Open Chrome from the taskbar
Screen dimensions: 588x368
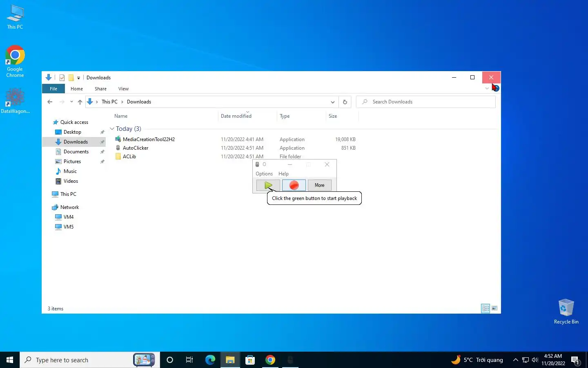270,360
